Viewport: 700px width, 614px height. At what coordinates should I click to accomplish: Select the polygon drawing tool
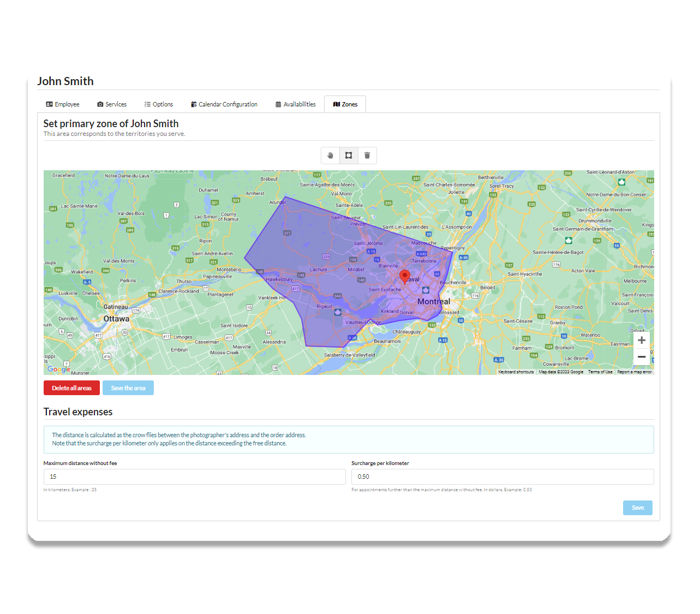pos(349,156)
